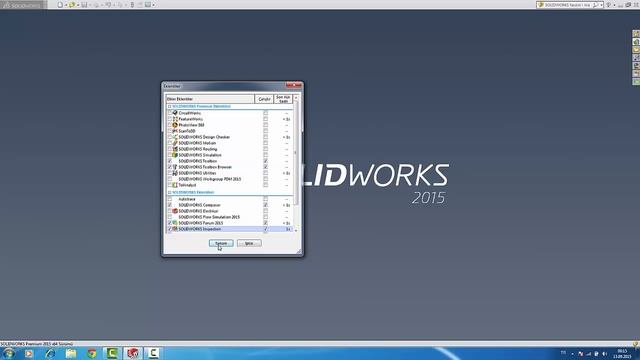Click the Tamam button
The height and width of the screenshot is (360, 640).
tap(221, 243)
